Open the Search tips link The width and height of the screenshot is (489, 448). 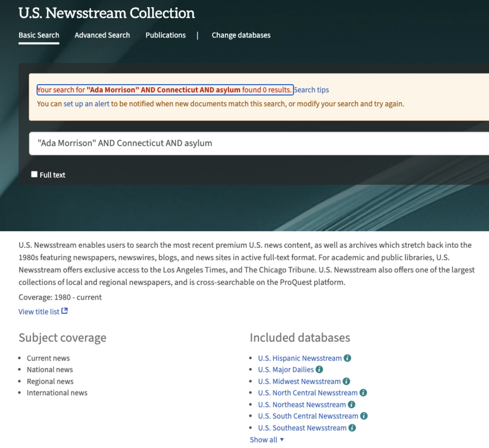click(x=311, y=90)
